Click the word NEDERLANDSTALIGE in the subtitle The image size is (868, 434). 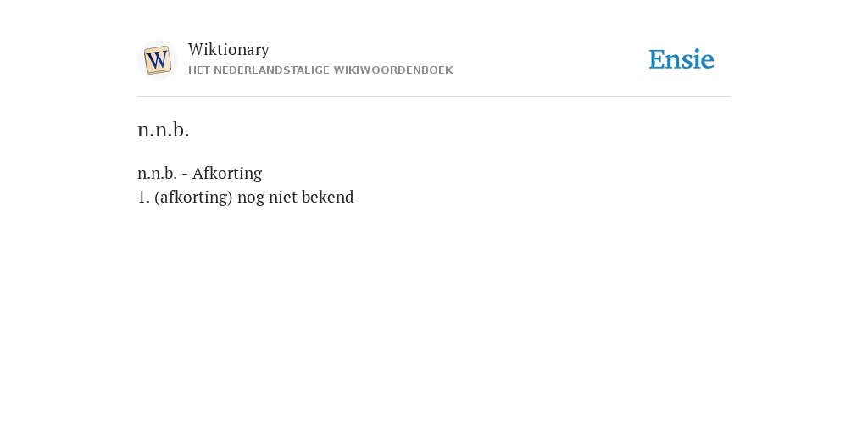click(x=271, y=70)
